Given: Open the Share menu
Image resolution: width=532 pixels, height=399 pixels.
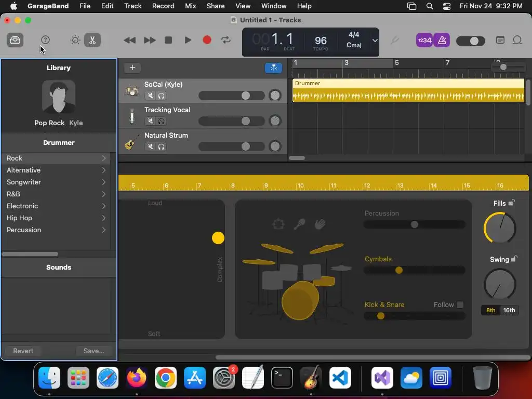Looking at the screenshot, I should 216,6.
